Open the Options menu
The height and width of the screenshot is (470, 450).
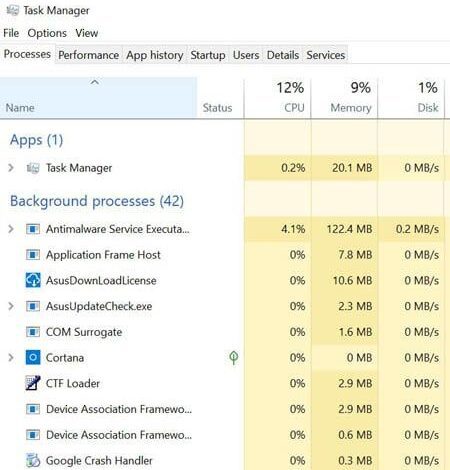(47, 33)
